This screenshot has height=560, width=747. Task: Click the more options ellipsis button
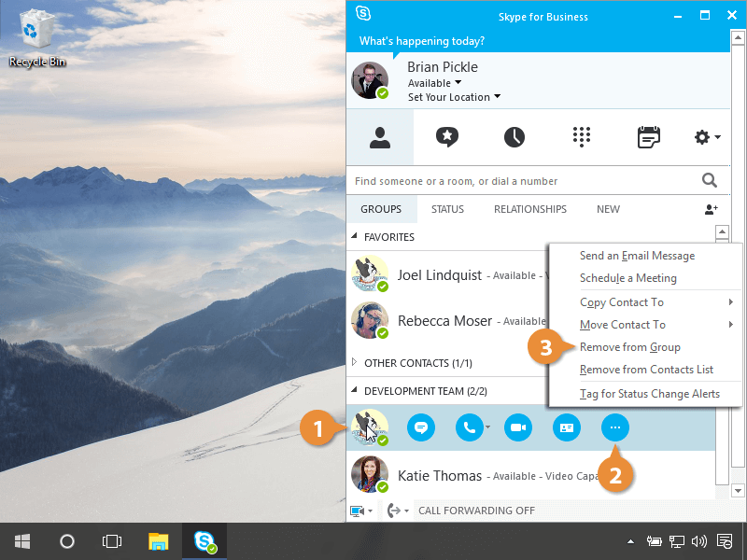614,427
